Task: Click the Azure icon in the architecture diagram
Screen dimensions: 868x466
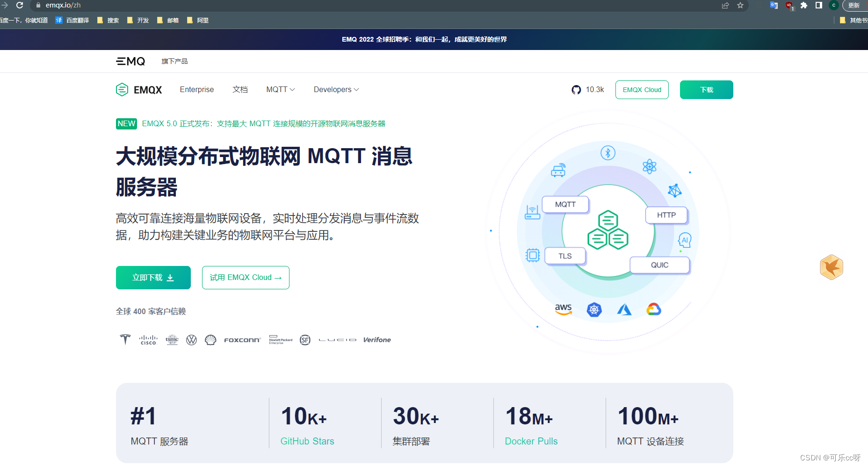Action: coord(624,309)
